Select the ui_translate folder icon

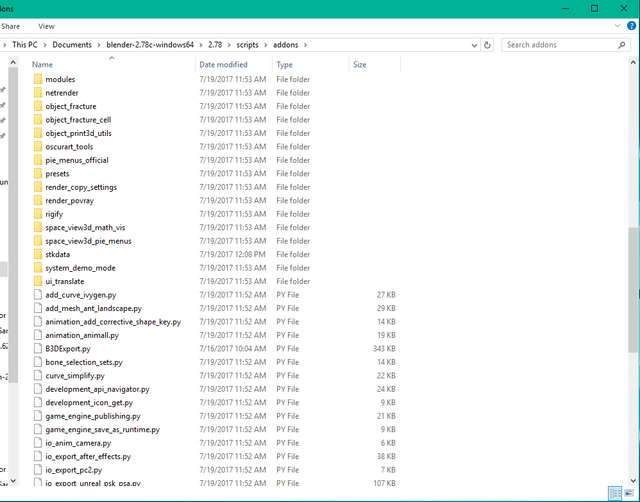tap(38, 281)
